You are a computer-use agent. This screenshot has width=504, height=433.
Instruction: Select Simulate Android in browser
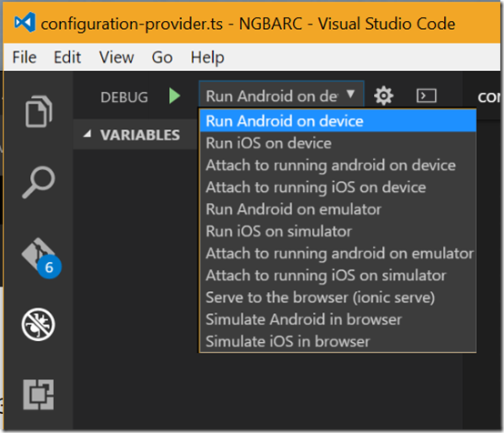338,319
